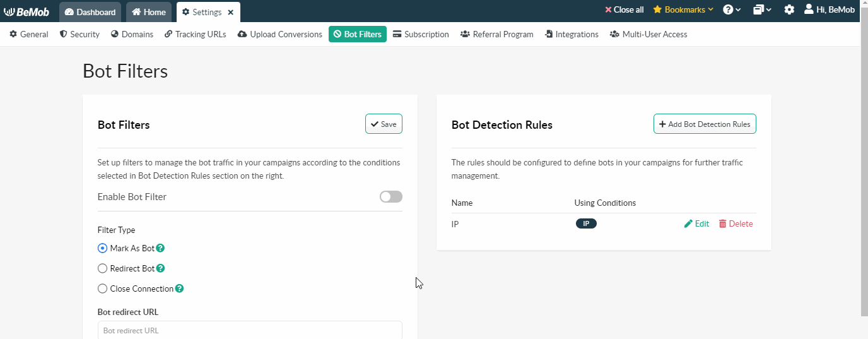Select Redirect Bot radio option
Viewport: 868px width, 339px height.
[x=102, y=268]
